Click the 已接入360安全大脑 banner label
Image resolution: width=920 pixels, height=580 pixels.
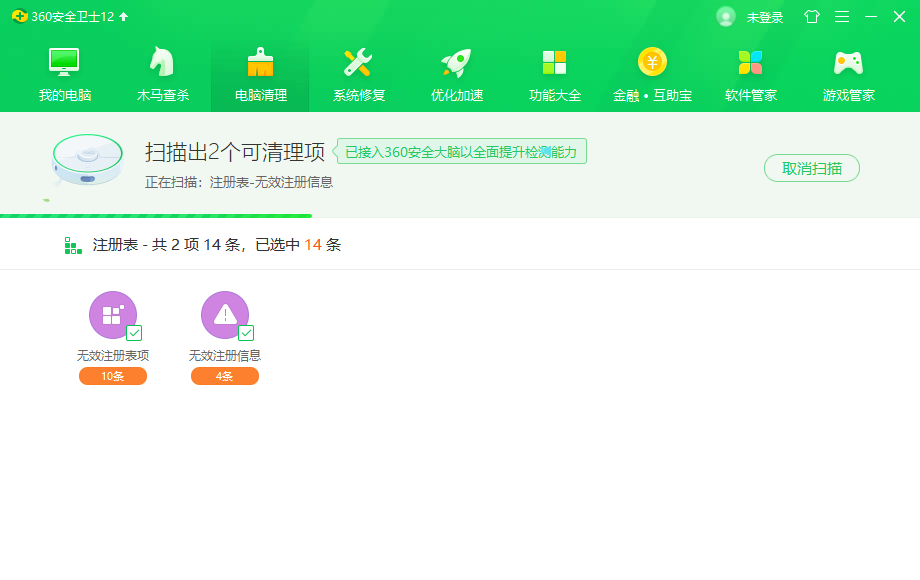(461, 152)
